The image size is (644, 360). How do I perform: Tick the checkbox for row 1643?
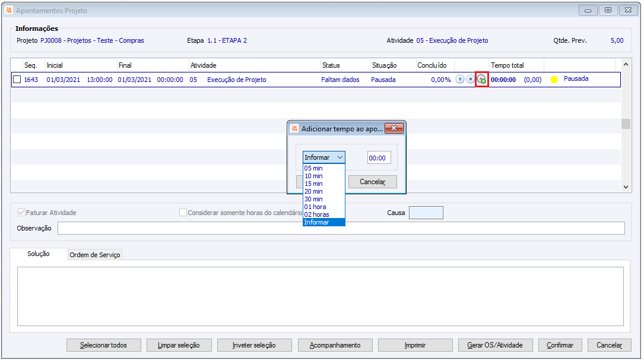click(x=17, y=80)
